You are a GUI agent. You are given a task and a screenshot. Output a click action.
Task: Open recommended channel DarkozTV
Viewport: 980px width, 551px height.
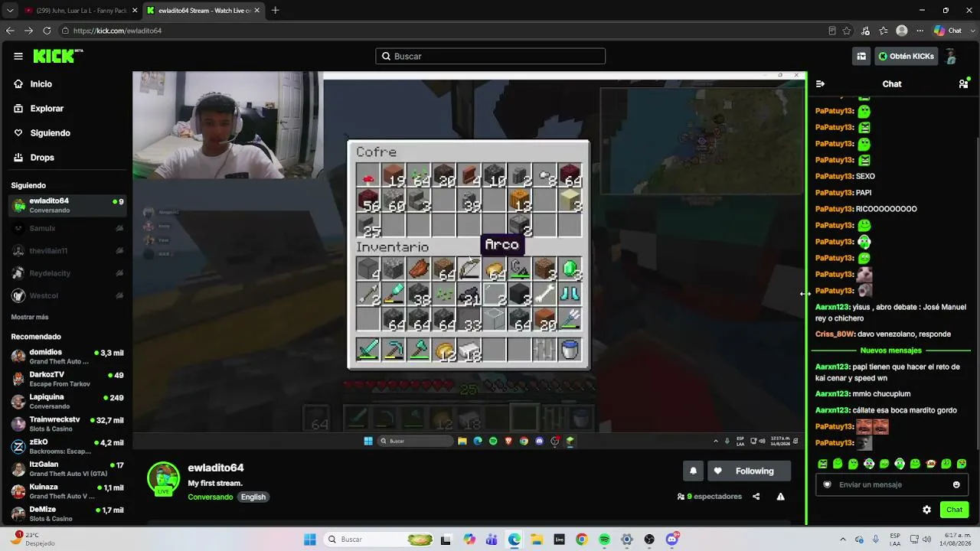tap(67, 379)
